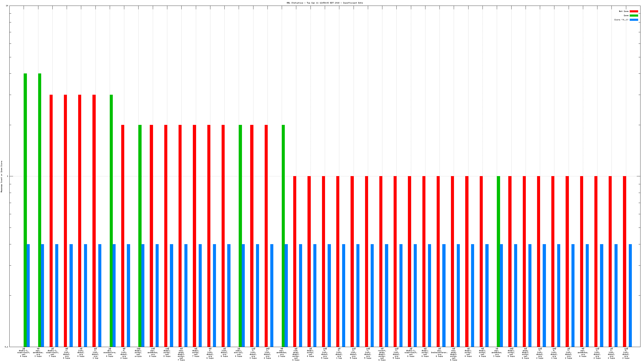
Task: Click the x-axis label dnsbl.sorbs.net origin
Action: (138, 352)
